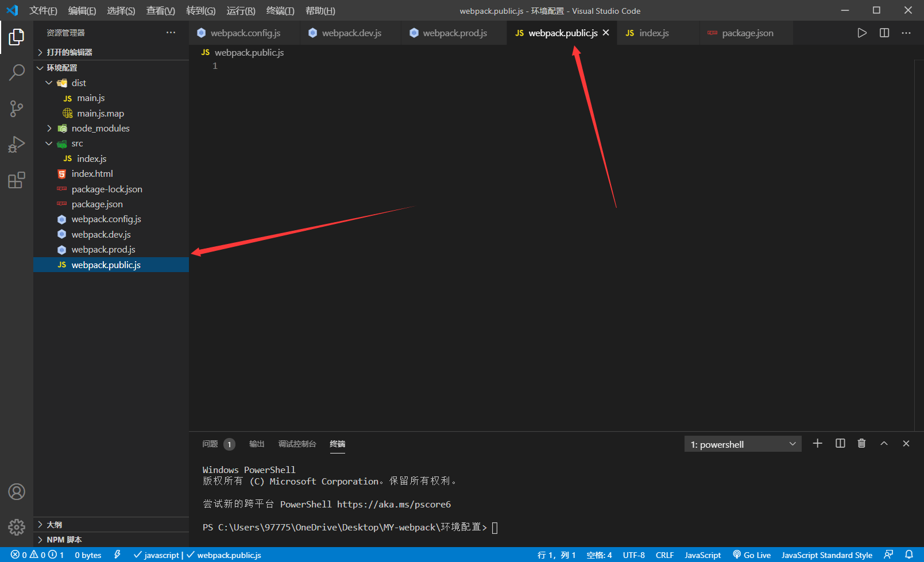Open the 帮助(H) menu

coord(320,10)
